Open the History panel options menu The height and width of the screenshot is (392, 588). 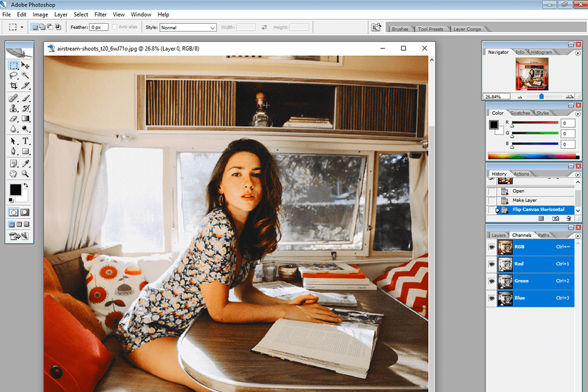(x=578, y=175)
